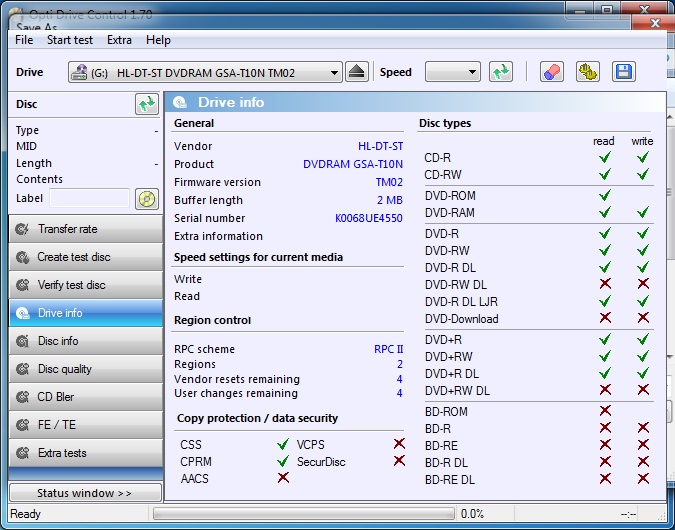
Task: Click the DVD-Download write cross
Action: 643,318
